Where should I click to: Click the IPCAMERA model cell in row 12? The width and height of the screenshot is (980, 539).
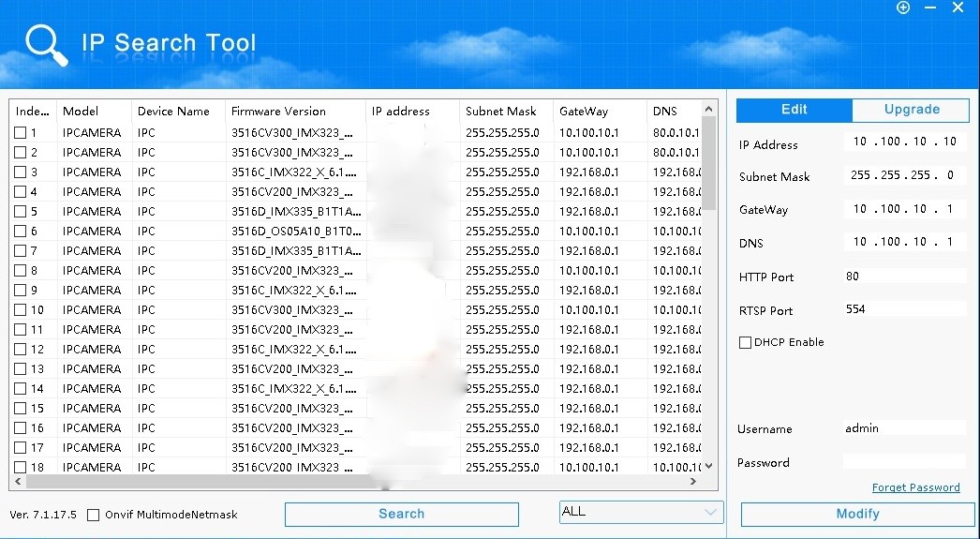coord(92,349)
